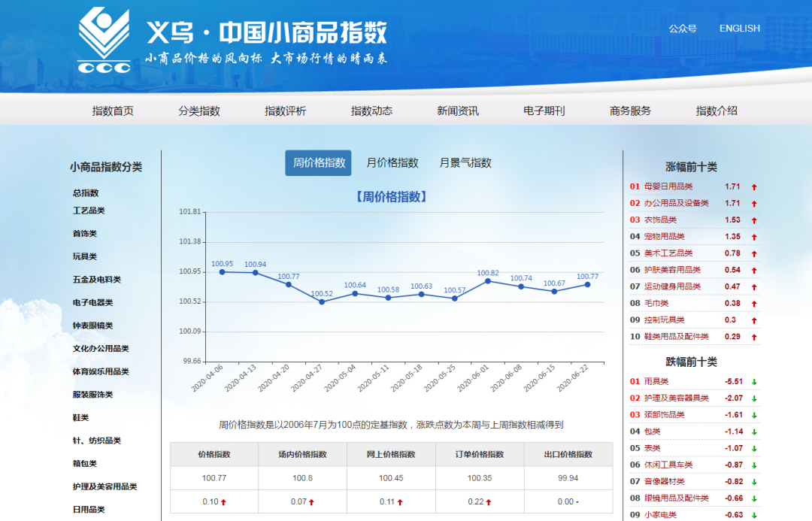The height and width of the screenshot is (521, 812).
Task: Go to 指数评析 section
Action: 286,111
